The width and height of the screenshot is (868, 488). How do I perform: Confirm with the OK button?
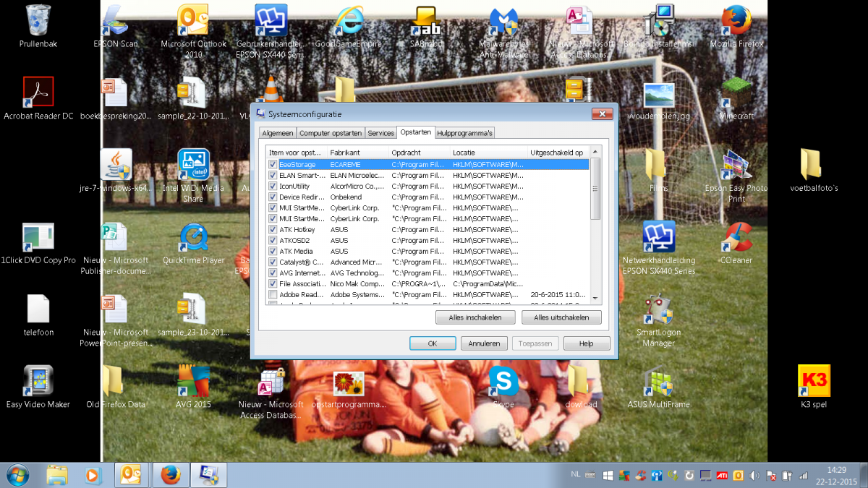433,343
